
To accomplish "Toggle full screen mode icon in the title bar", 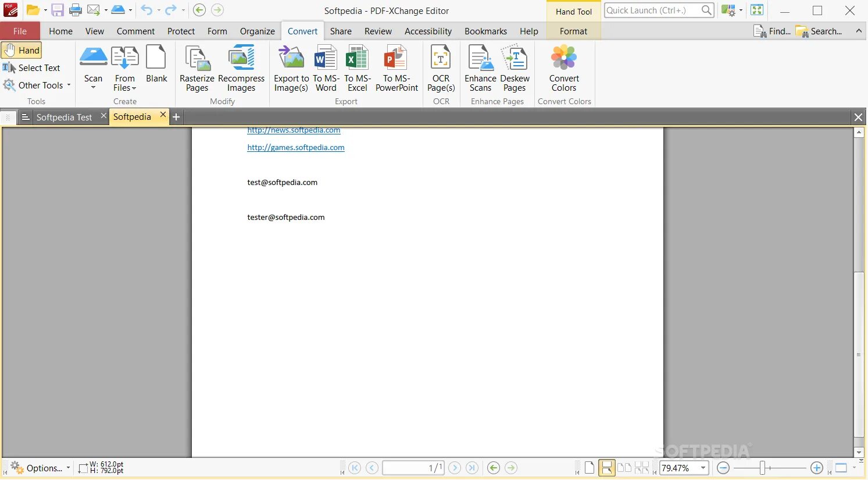I will [x=757, y=10].
